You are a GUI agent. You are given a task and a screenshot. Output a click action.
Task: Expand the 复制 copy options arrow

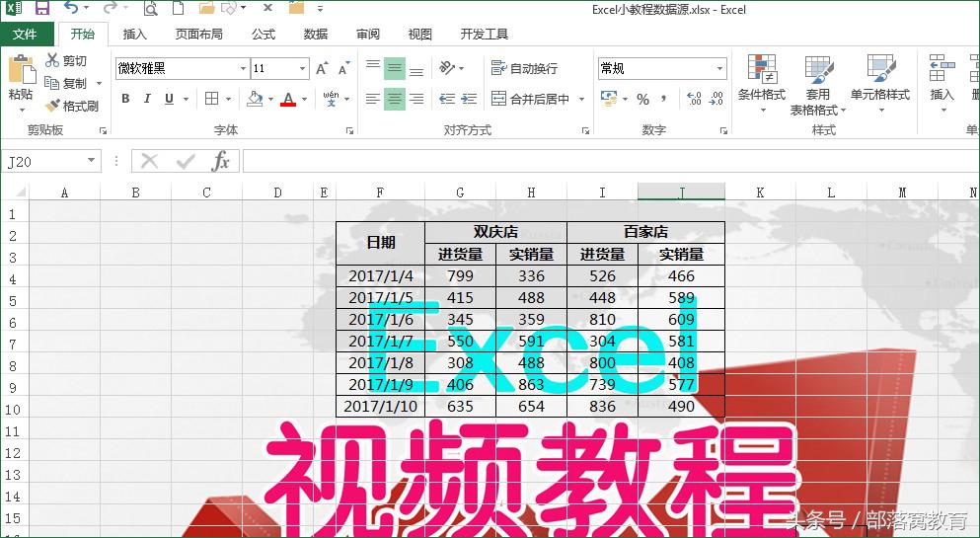[99, 83]
